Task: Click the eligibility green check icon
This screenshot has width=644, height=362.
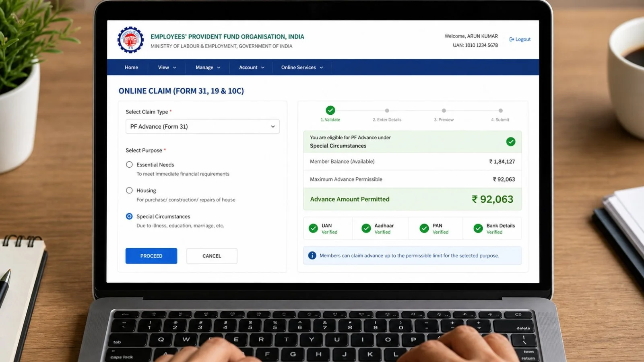Action: pos(511,142)
